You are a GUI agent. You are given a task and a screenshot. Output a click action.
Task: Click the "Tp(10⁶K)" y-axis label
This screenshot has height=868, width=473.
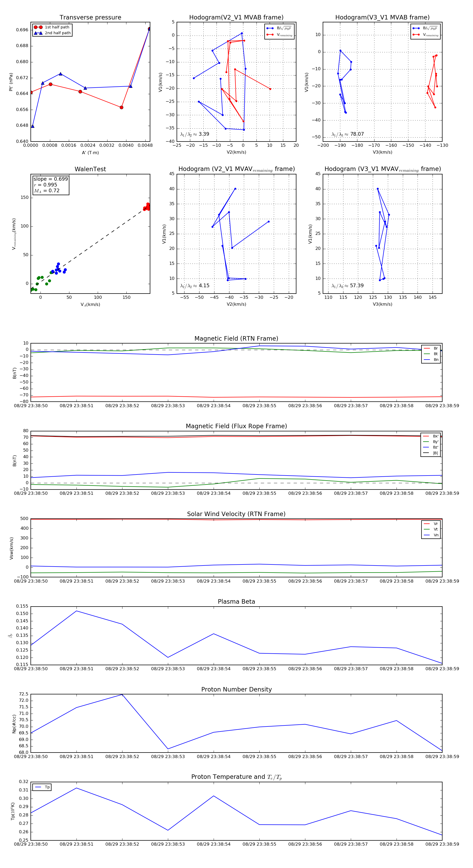click(13, 811)
